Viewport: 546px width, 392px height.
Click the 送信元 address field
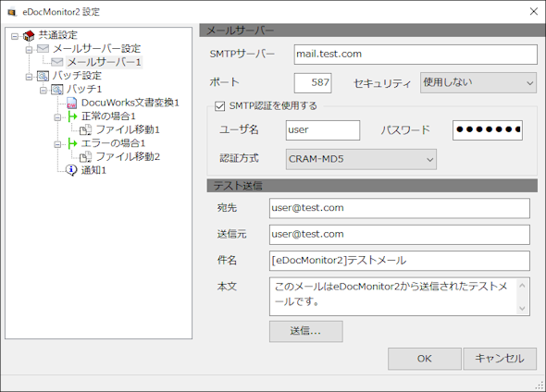[400, 235]
